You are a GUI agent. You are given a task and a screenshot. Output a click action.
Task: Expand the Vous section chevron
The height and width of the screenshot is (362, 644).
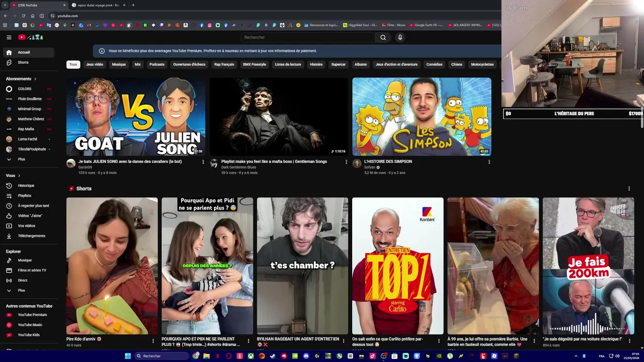point(19,175)
